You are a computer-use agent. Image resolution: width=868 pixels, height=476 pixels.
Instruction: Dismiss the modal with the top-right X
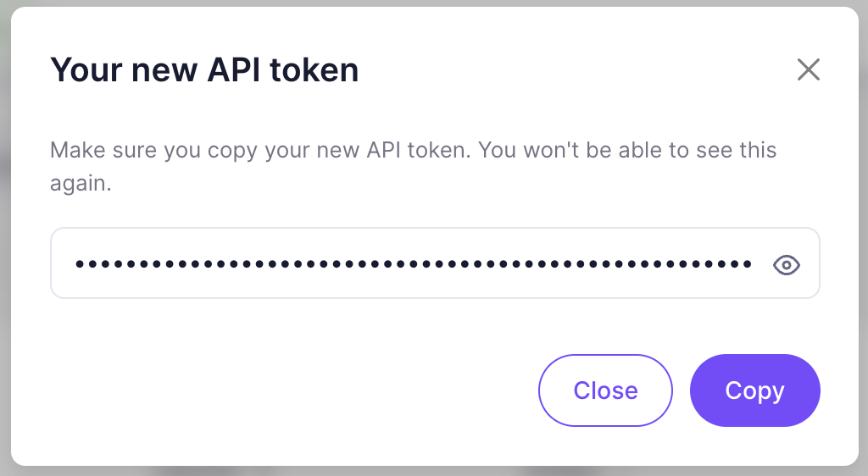point(809,69)
